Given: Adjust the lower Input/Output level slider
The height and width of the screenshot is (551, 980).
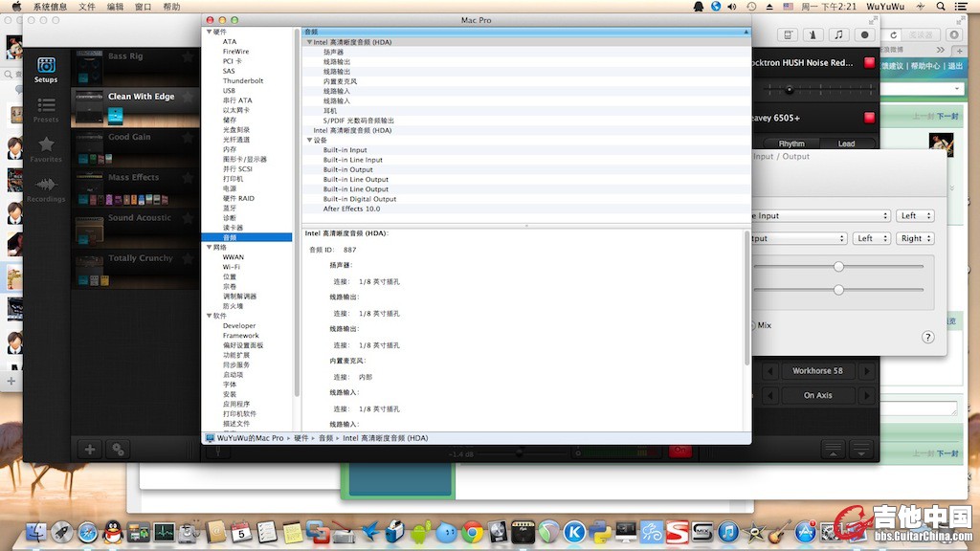Looking at the screenshot, I should click(838, 290).
